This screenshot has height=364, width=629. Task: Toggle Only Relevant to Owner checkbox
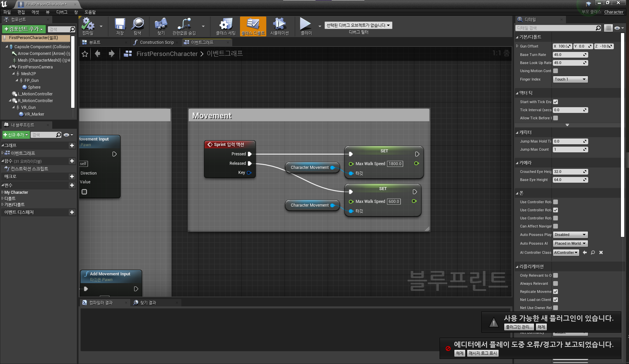point(556,275)
